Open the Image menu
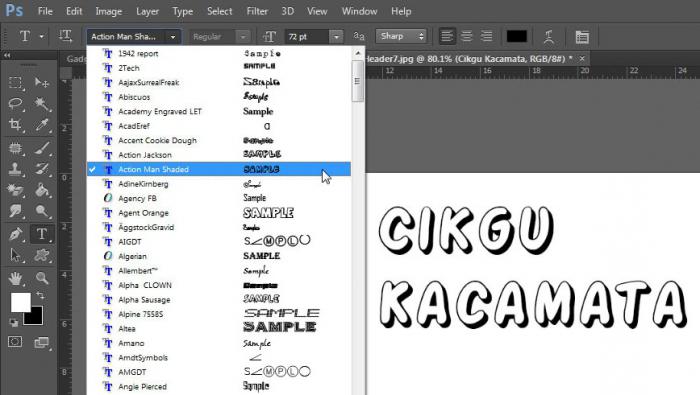 pos(108,11)
